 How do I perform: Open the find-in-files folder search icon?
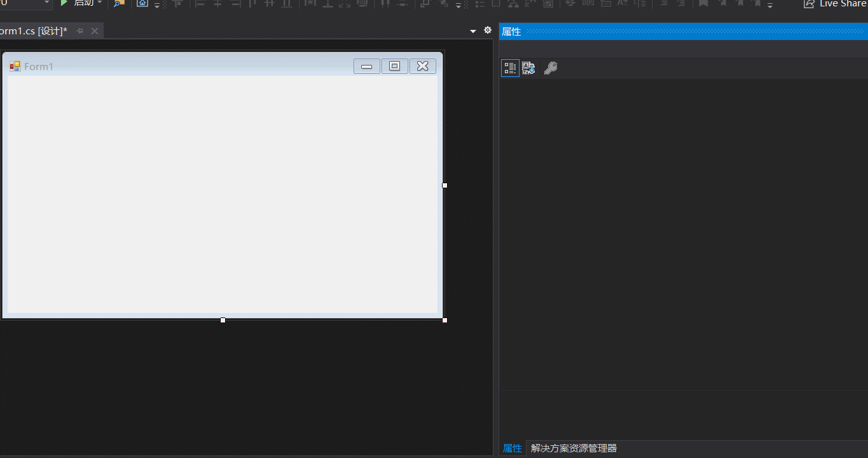[x=119, y=3]
